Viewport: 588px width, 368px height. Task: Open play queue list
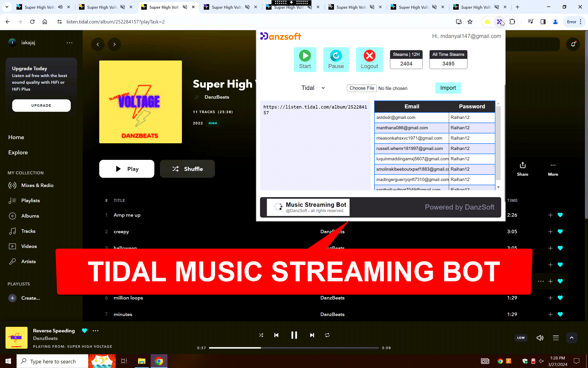(556, 338)
